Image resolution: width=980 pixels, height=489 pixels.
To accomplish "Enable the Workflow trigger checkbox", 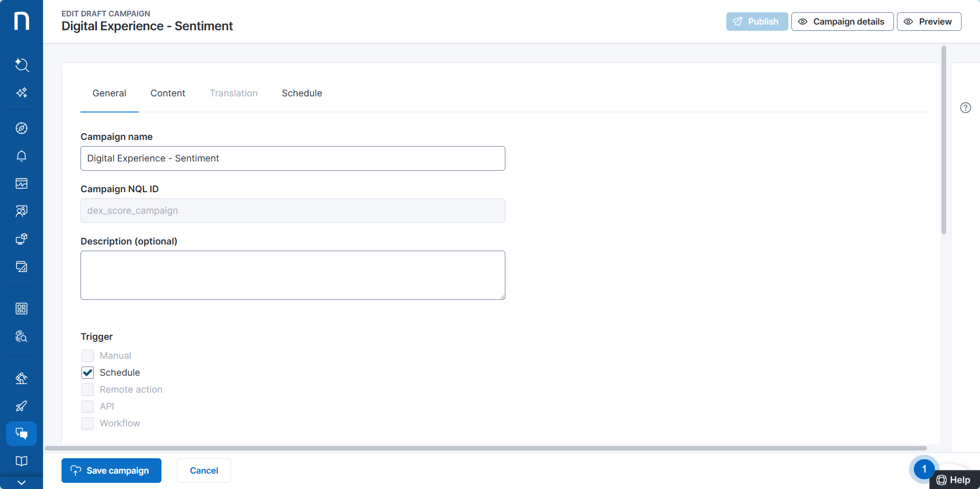I will pyautogui.click(x=88, y=423).
